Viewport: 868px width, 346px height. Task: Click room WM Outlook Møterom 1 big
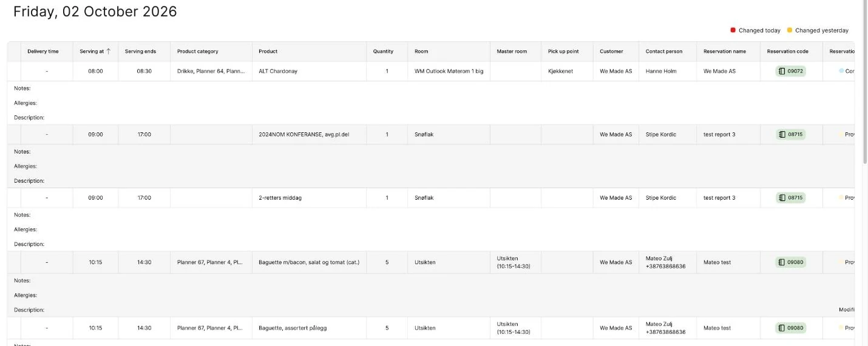point(449,71)
